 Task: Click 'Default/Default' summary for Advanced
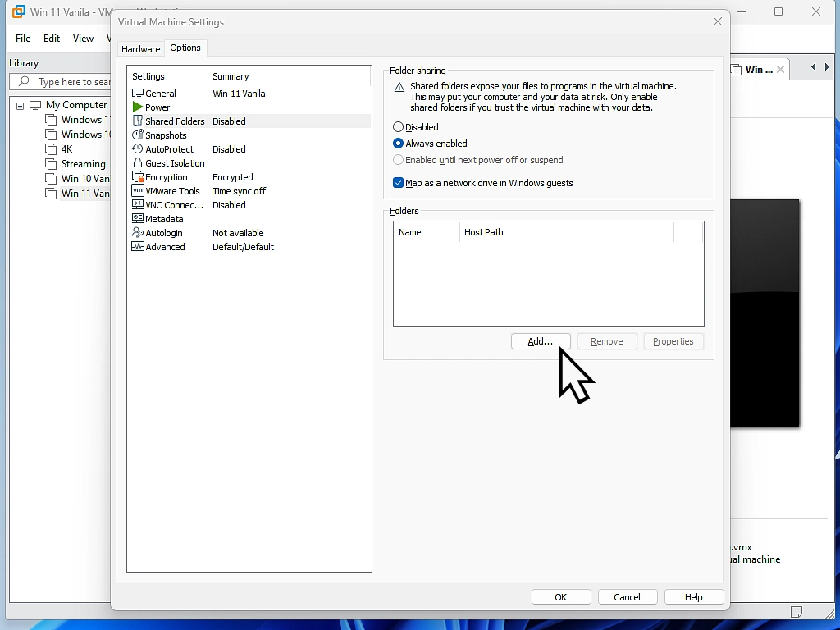pos(243,246)
